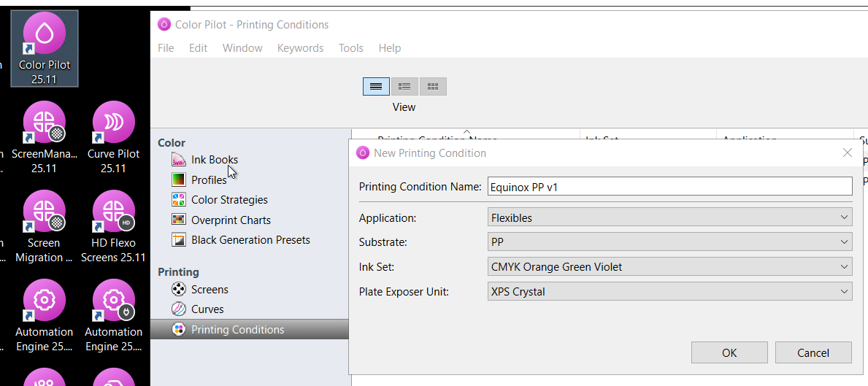Open the Tools menu
The image size is (868, 386).
(351, 48)
